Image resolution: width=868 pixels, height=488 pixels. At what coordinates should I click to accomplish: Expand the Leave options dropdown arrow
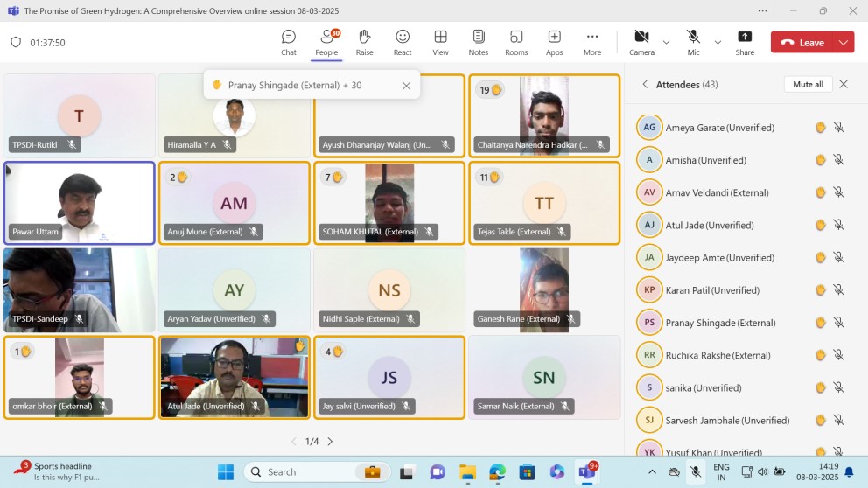843,42
